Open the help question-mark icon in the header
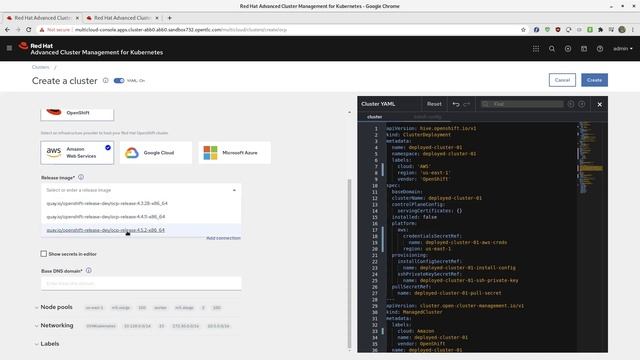640x360 pixels. 600,49
